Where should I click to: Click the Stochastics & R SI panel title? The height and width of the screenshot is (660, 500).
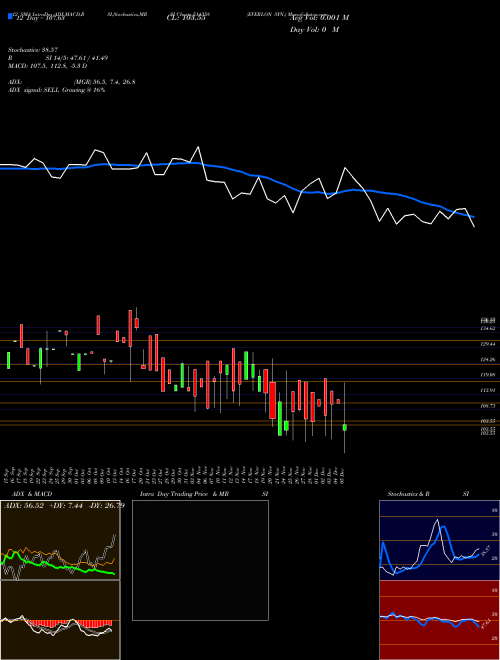(428, 494)
